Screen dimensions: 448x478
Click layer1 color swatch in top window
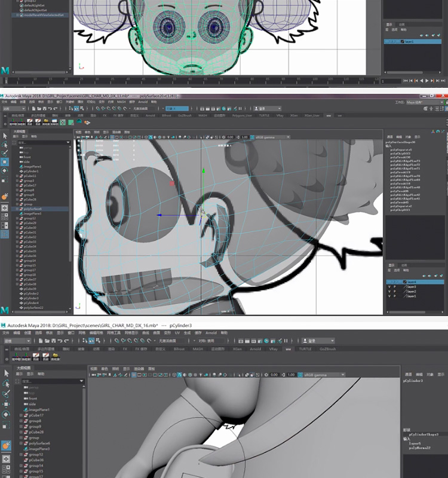403,41
